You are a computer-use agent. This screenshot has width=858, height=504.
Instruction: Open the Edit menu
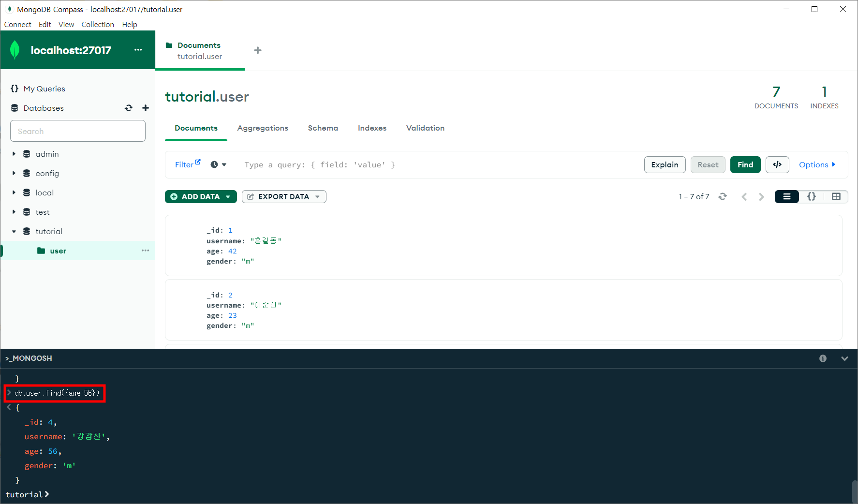(45, 24)
